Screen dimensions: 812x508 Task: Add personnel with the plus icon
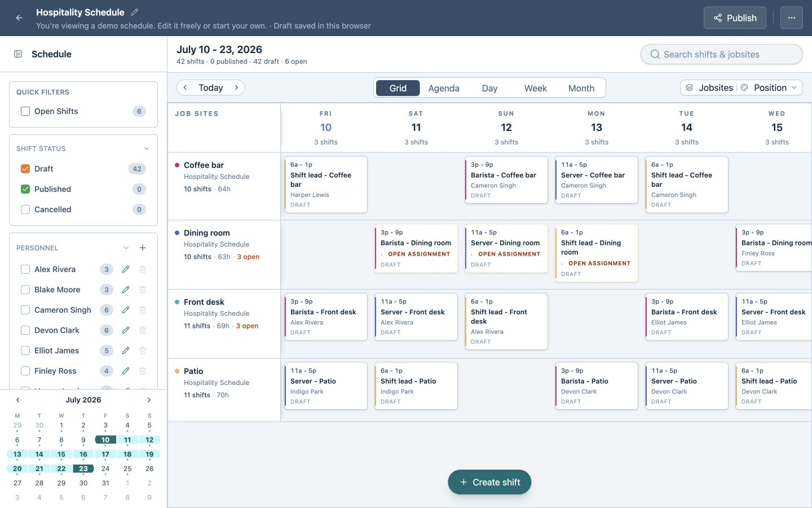coord(143,248)
